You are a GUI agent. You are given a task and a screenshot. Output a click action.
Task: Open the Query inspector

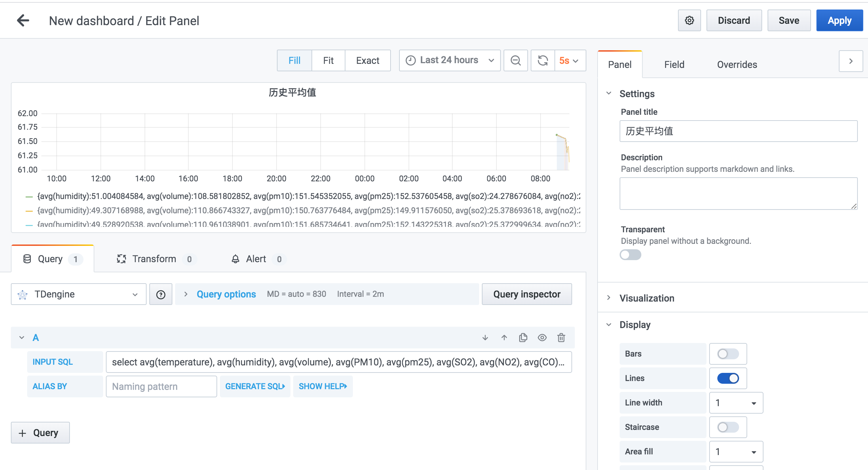[527, 294]
